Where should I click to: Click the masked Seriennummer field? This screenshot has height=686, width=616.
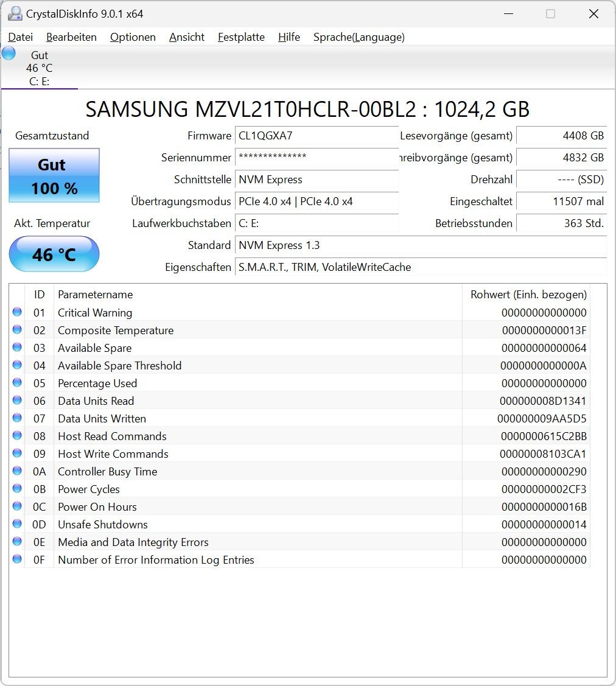pos(317,158)
